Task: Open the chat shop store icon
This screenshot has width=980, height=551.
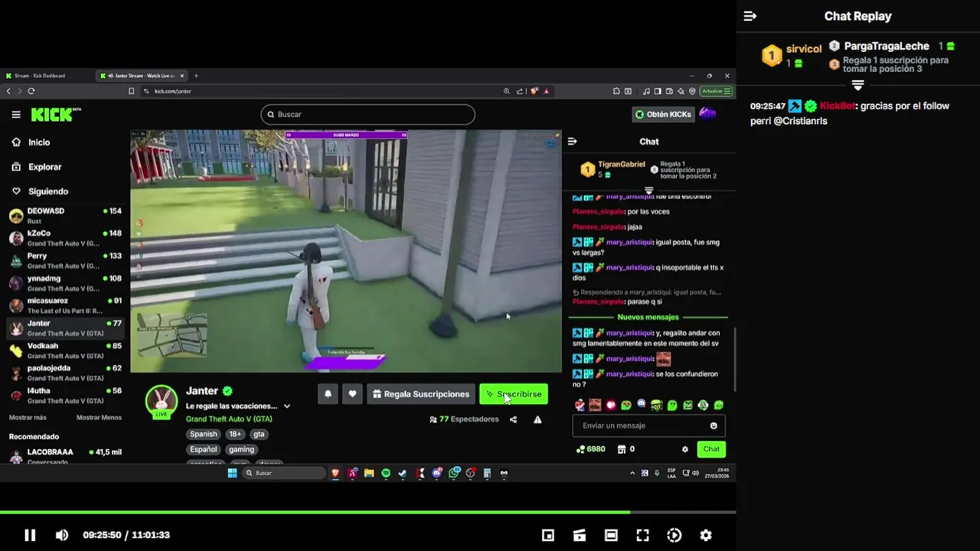Action: pyautogui.click(x=622, y=449)
